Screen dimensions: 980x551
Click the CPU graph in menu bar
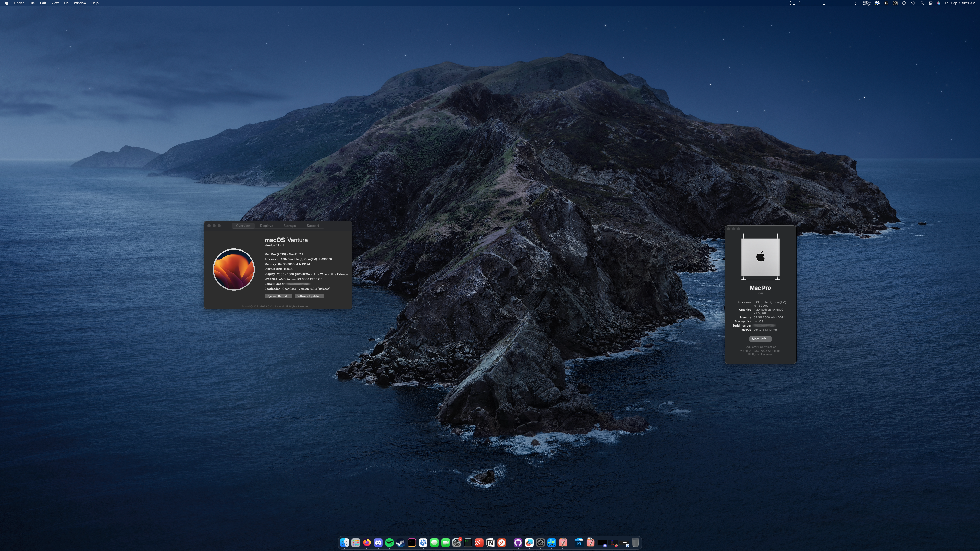click(825, 3)
